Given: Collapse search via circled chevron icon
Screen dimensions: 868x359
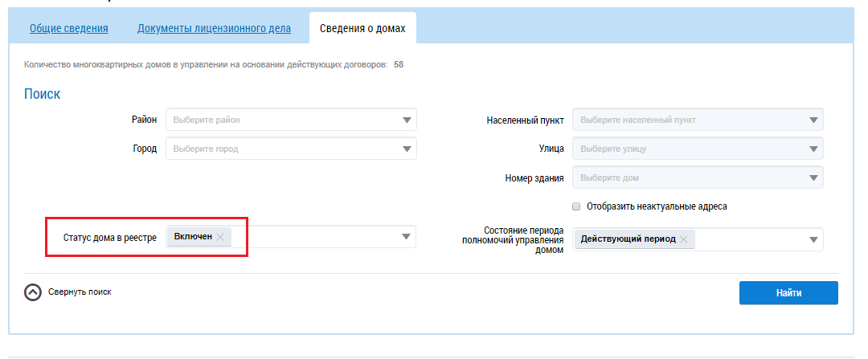Looking at the screenshot, I should 33,292.
